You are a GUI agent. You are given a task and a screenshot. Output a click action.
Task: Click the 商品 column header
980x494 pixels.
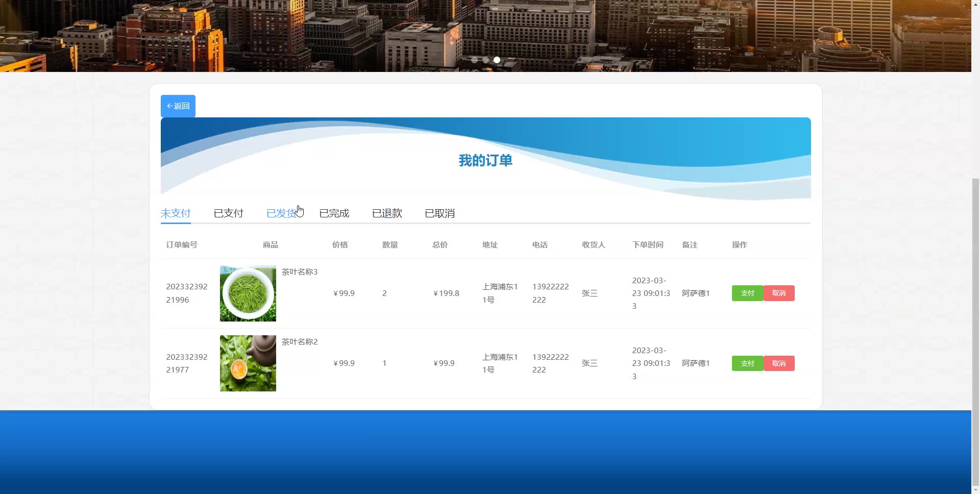[x=271, y=245]
